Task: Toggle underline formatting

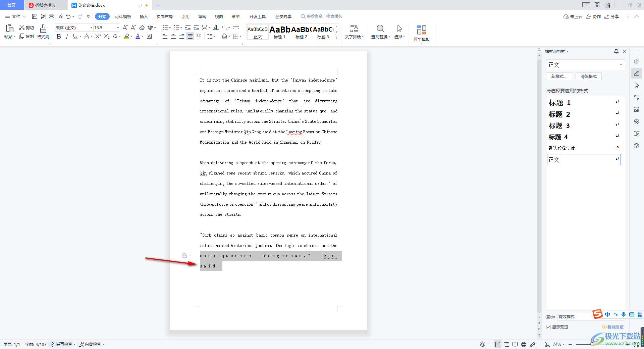Action: (x=75, y=36)
